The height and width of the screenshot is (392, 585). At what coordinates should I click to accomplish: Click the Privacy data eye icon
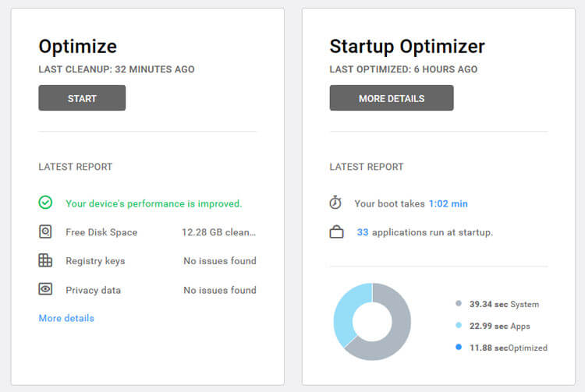pyautogui.click(x=45, y=289)
